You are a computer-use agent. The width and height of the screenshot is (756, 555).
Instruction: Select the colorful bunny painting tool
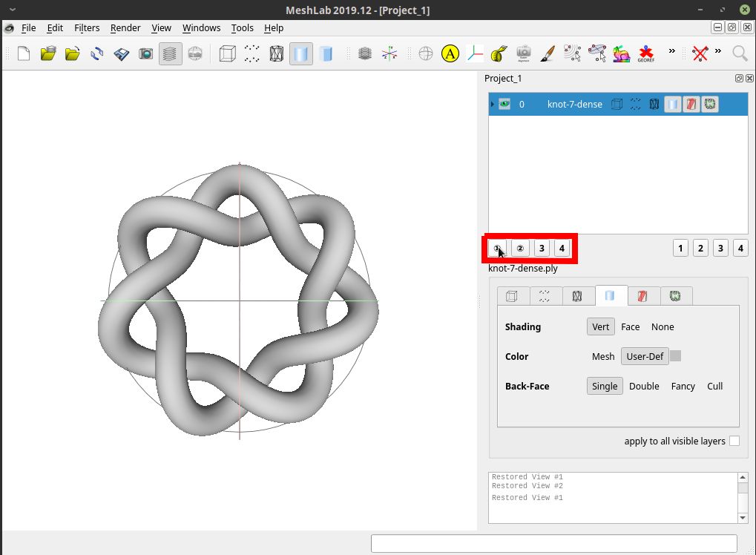point(621,53)
